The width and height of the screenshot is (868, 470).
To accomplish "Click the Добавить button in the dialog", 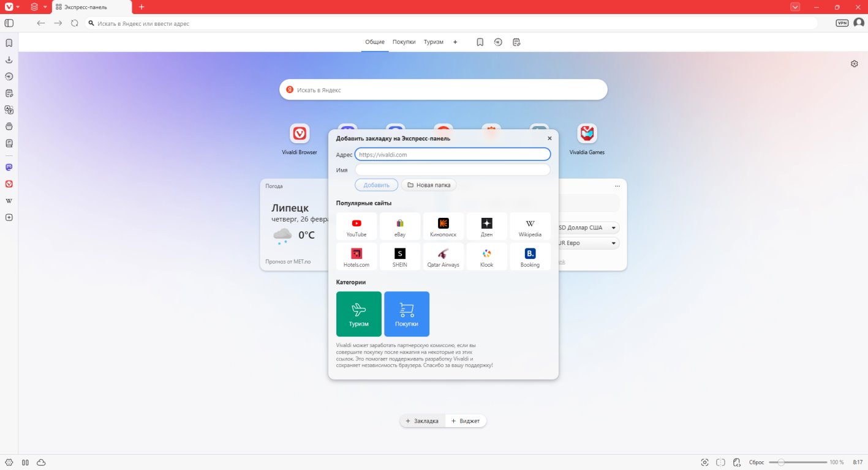I will click(x=376, y=185).
